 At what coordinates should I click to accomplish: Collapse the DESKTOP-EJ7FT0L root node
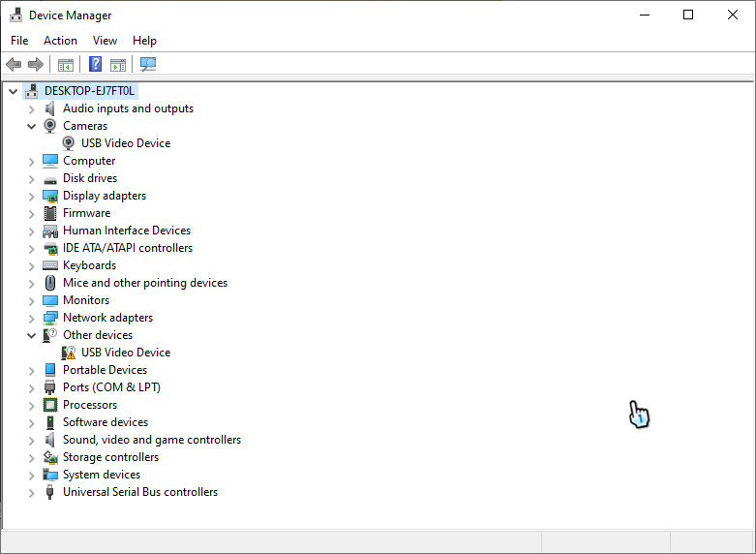click(13, 91)
